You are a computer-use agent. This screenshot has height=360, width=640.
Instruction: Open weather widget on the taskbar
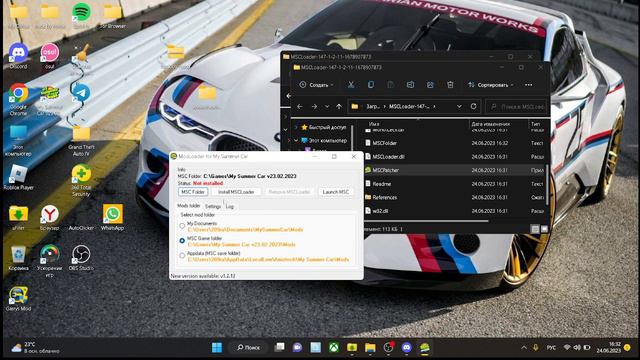tap(36, 347)
